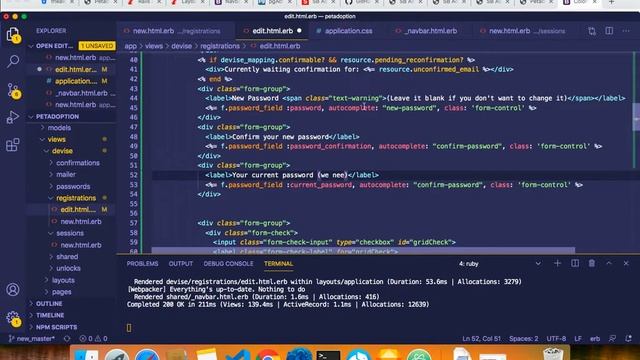Viewport: 640px width, 360px height.
Task: Open the Search view icon
Action: (x=13, y=61)
